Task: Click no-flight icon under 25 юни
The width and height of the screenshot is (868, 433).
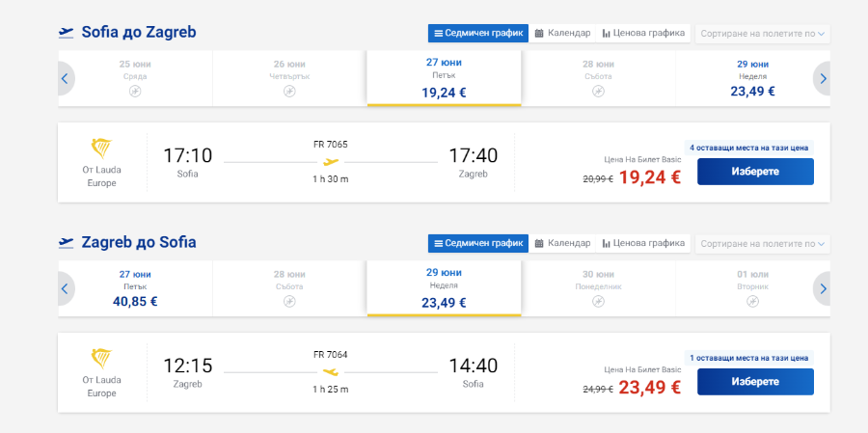Action: [135, 92]
